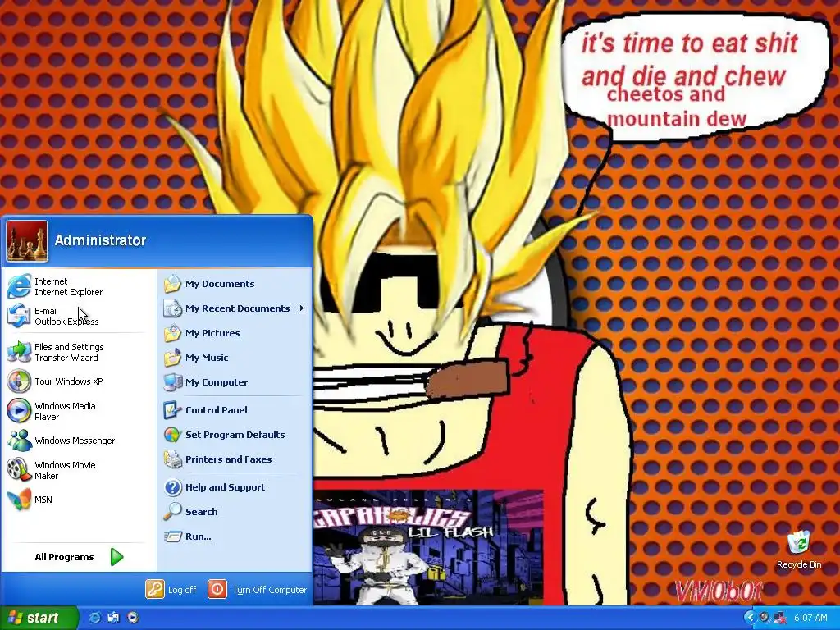Open the My Music folder icon

172,358
